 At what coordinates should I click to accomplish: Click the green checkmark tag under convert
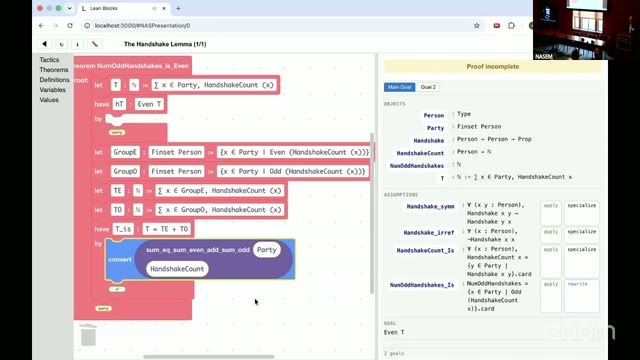click(117, 289)
